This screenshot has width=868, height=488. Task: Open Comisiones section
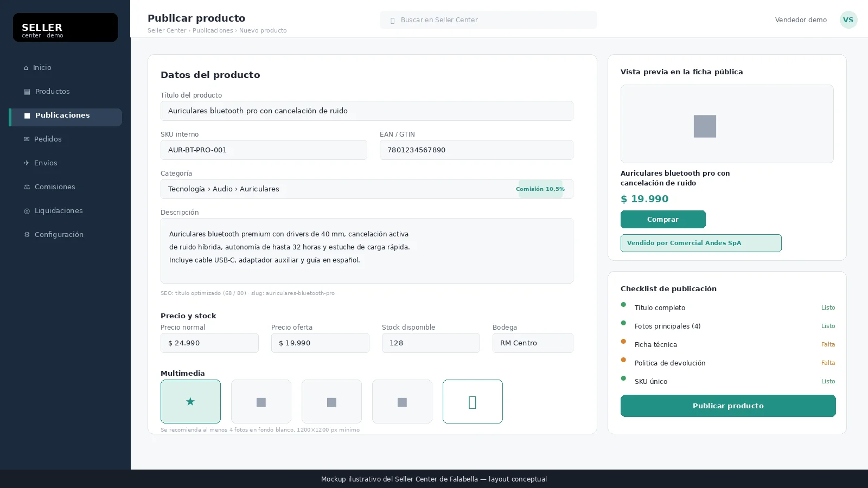click(65, 187)
